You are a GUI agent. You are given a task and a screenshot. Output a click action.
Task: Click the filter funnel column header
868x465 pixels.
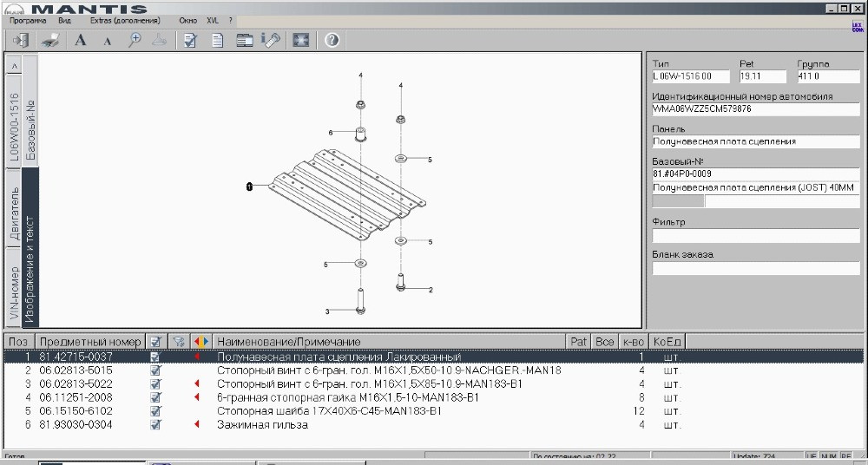point(179,342)
